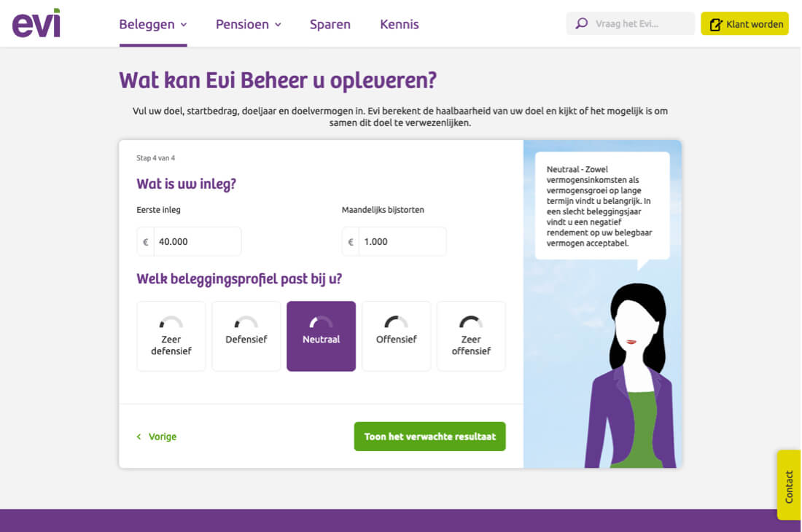Click the 'Maandelijks bijstorten' label
The width and height of the screenshot is (802, 532).
(383, 210)
